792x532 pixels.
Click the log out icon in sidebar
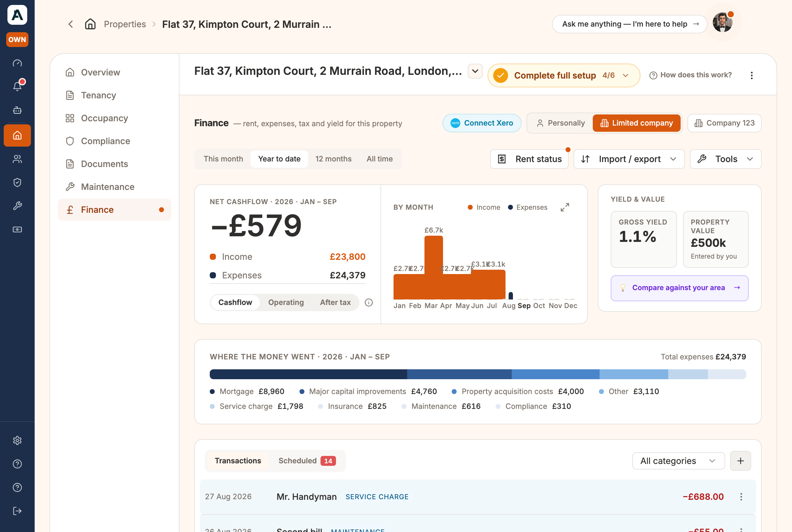click(x=17, y=511)
